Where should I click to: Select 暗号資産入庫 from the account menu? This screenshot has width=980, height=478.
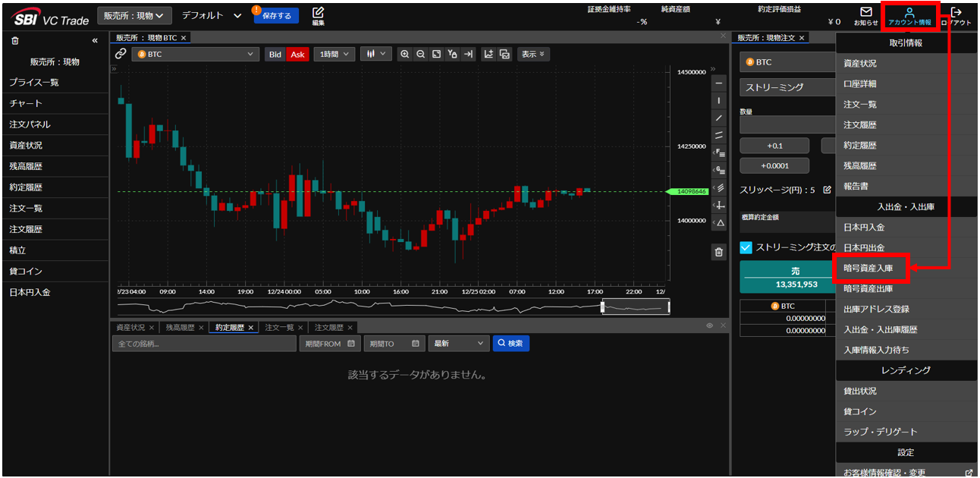coord(869,268)
